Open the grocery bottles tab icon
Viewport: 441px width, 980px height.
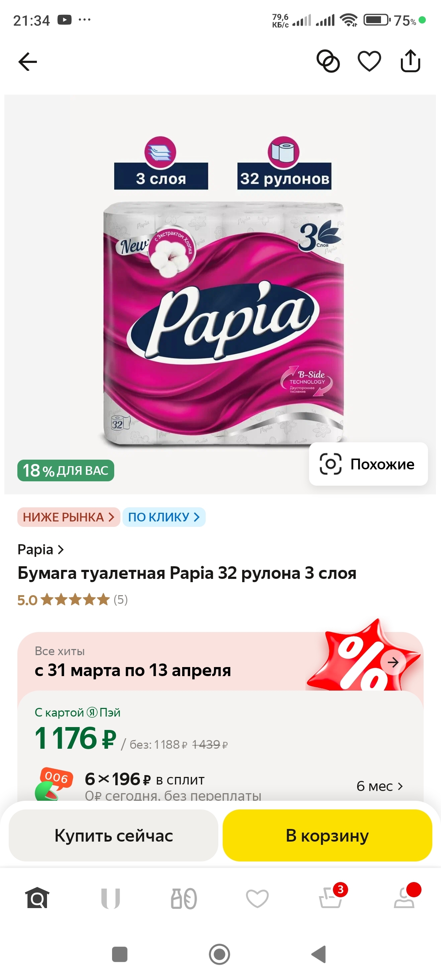point(184,898)
